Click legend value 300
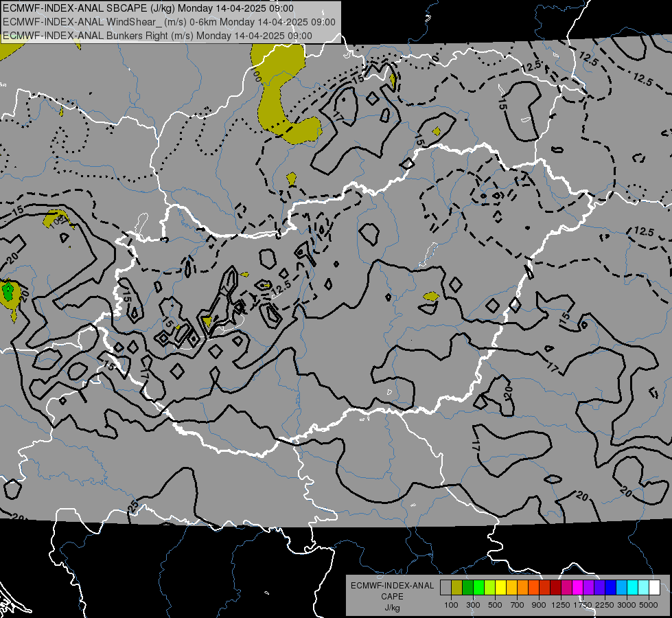The image size is (672, 618). click(473, 605)
